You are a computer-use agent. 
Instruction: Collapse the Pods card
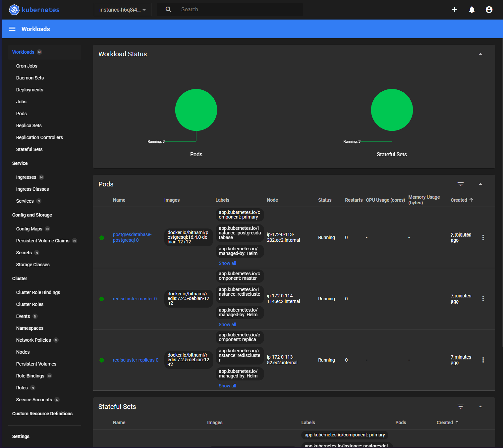point(480,184)
